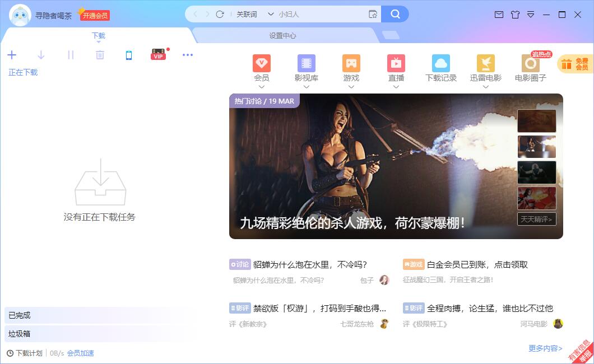
Task: Expand the 会员 membership dropdown chevron
Action: 262,87
